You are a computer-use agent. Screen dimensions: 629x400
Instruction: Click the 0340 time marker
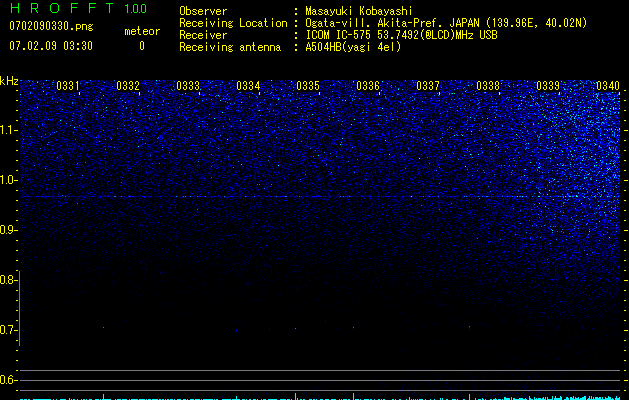coord(608,85)
